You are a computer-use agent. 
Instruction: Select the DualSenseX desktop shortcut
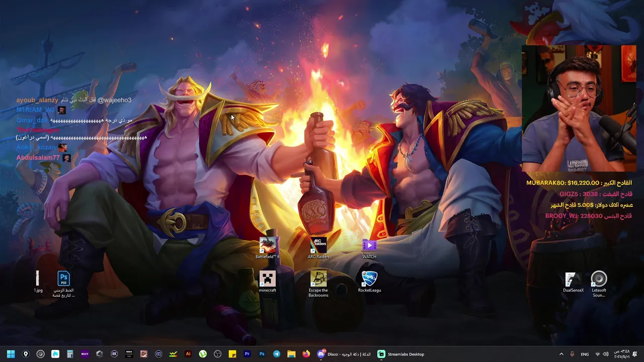click(x=573, y=282)
